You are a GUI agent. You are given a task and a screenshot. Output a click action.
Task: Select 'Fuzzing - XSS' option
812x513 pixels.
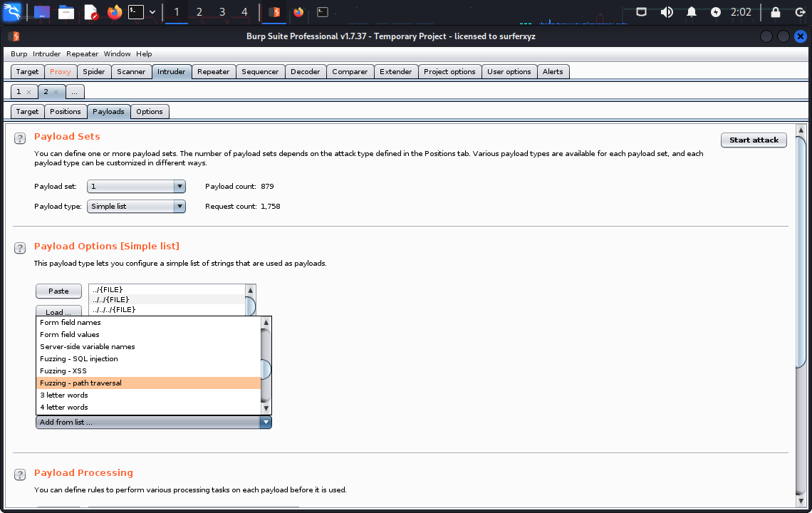(x=149, y=371)
